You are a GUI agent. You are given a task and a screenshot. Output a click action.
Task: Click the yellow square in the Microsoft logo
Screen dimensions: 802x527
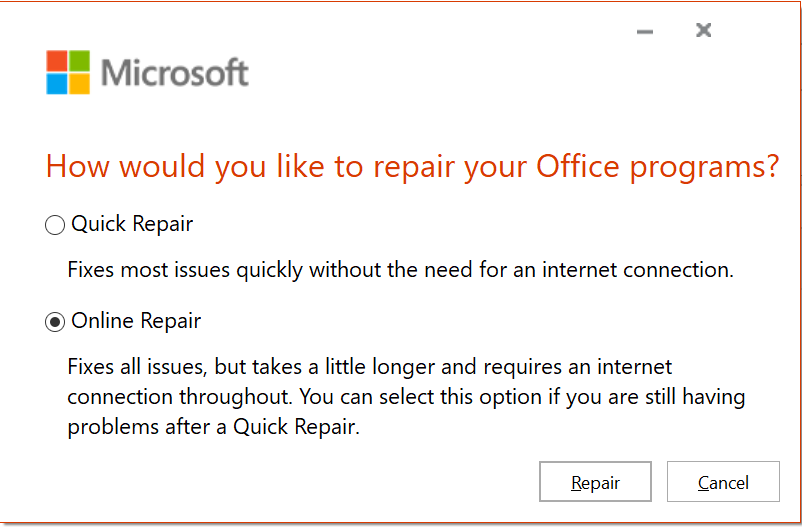tap(79, 83)
